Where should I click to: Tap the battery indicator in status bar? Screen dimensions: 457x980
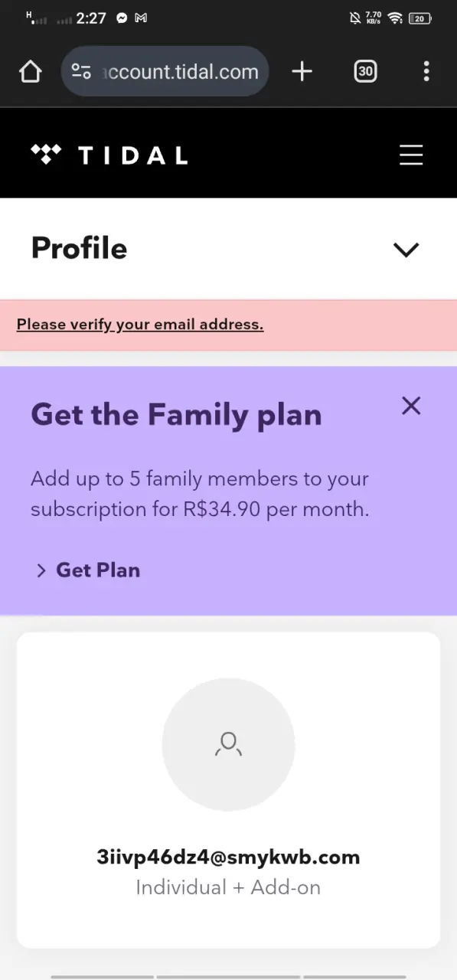[420, 18]
